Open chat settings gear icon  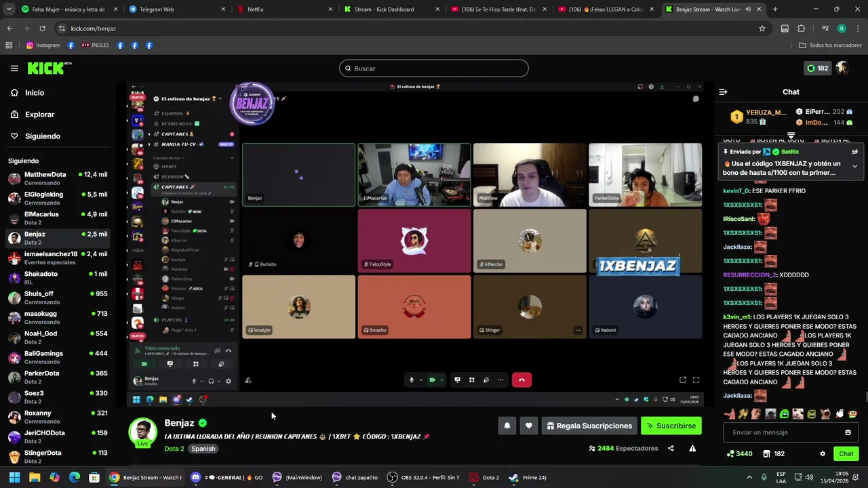(823, 453)
